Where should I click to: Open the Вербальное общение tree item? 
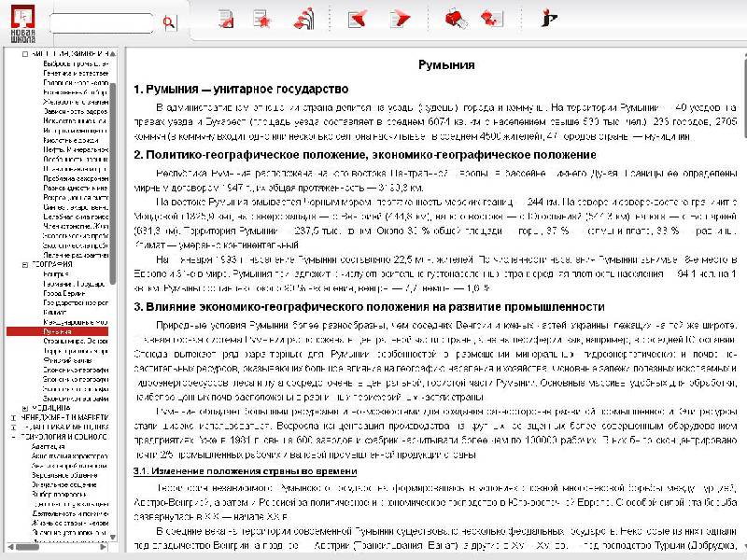point(64,475)
